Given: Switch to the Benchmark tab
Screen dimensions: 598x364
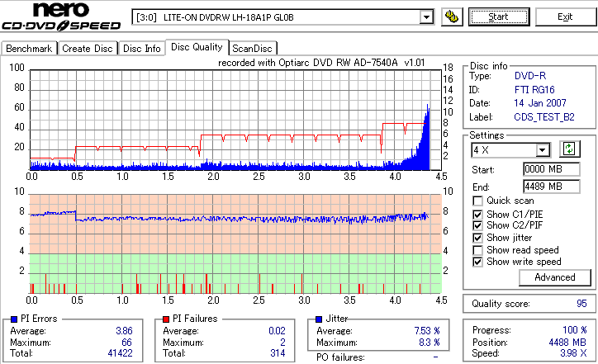Looking at the screenshot, I should pyautogui.click(x=29, y=49).
